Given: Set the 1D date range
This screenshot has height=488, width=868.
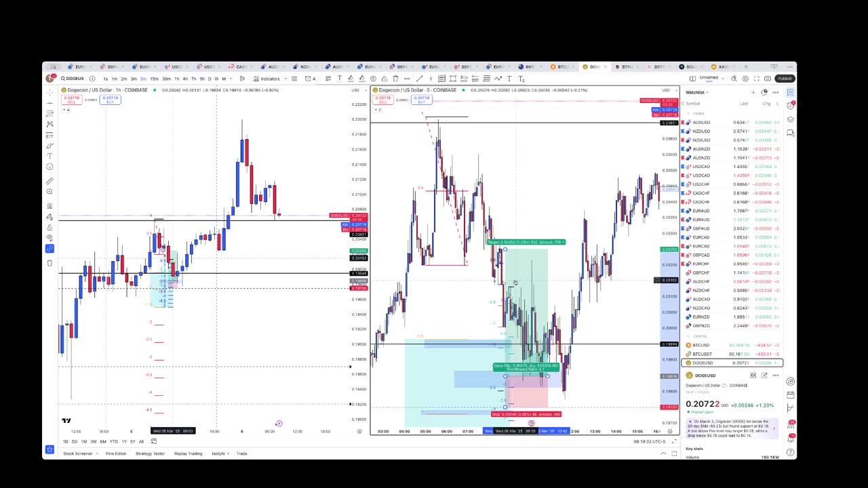Looking at the screenshot, I should click(x=65, y=441).
